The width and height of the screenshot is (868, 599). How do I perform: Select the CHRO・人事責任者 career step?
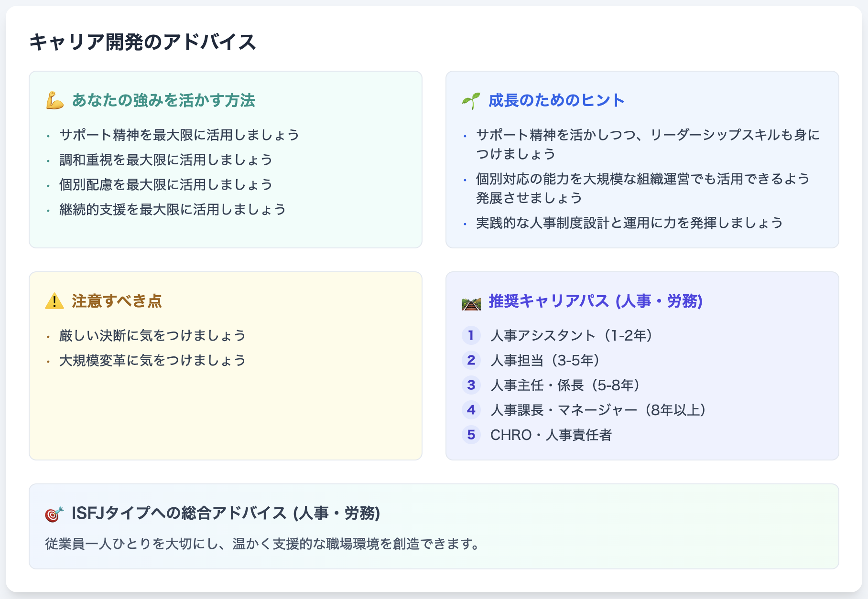coord(551,435)
